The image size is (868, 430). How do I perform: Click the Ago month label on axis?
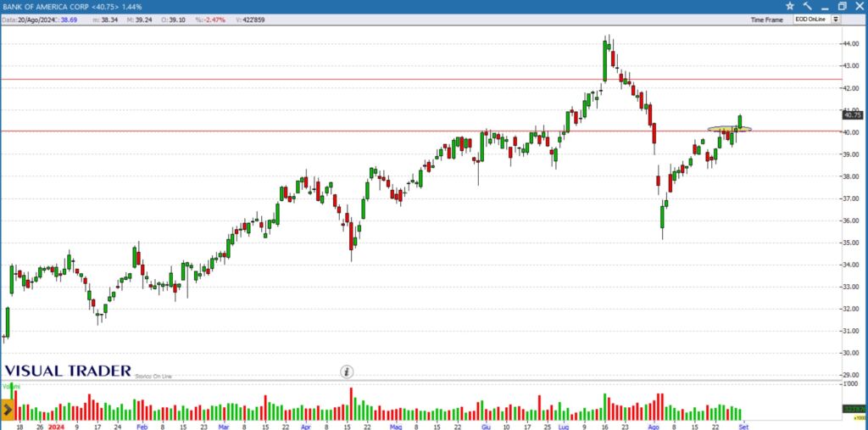(654, 427)
